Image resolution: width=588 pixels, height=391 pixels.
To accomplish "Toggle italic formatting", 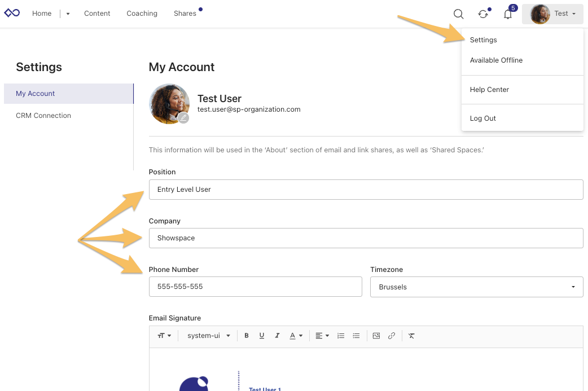I will (277, 335).
